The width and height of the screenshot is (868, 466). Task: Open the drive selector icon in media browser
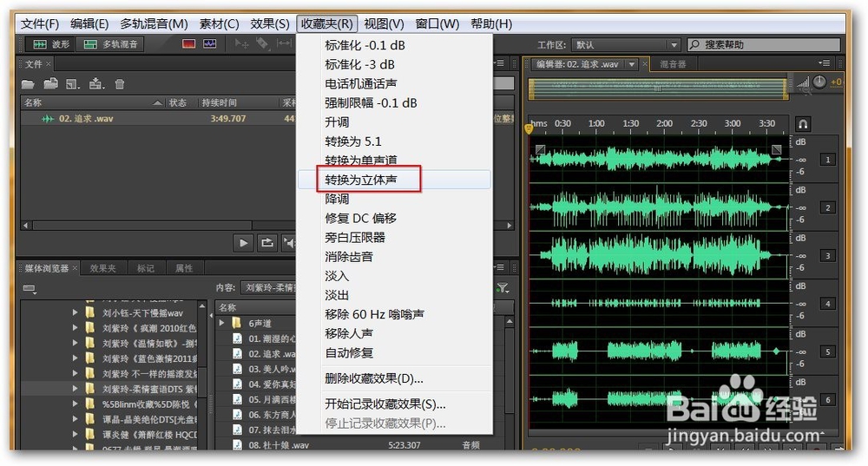(x=30, y=288)
